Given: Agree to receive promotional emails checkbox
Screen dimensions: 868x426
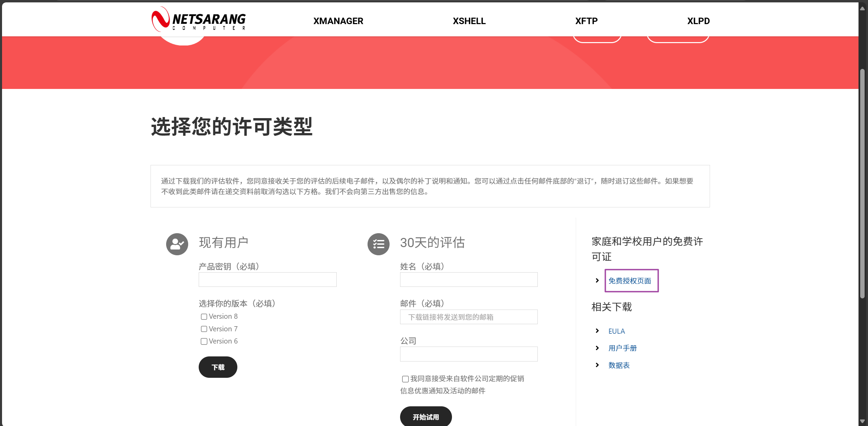Looking at the screenshot, I should point(405,379).
